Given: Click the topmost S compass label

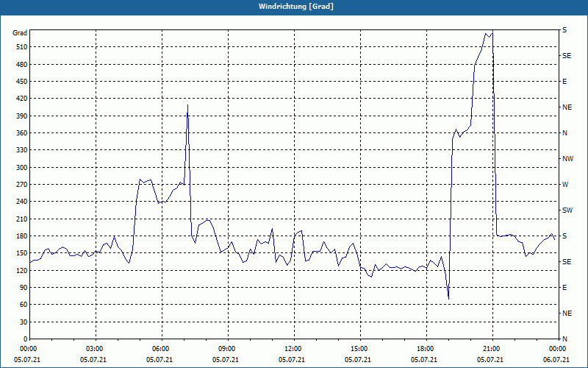Looking at the screenshot, I should pyautogui.click(x=564, y=30).
